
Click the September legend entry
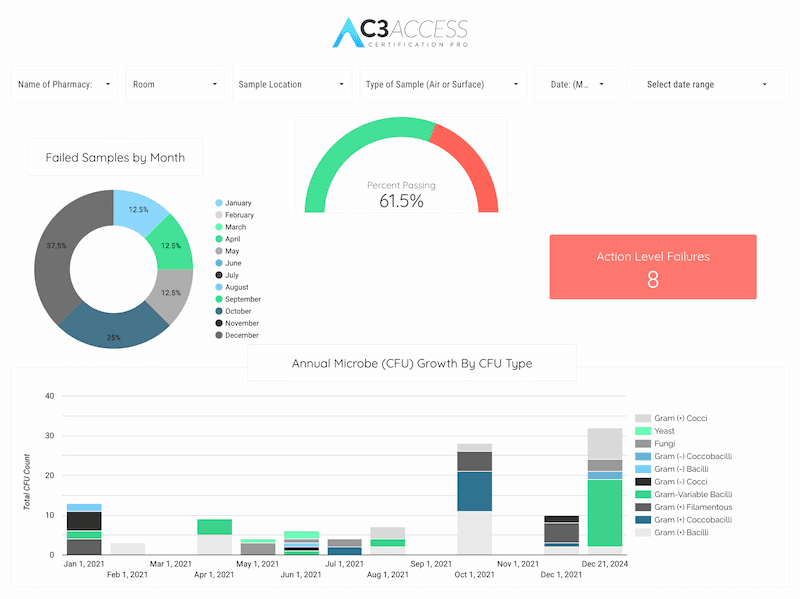coord(238,299)
